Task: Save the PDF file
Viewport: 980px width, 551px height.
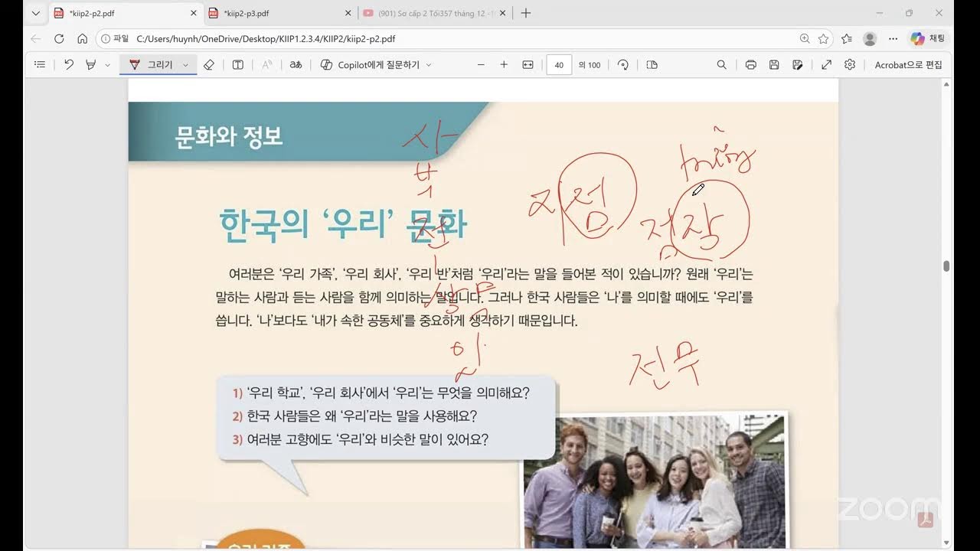Action: [774, 65]
